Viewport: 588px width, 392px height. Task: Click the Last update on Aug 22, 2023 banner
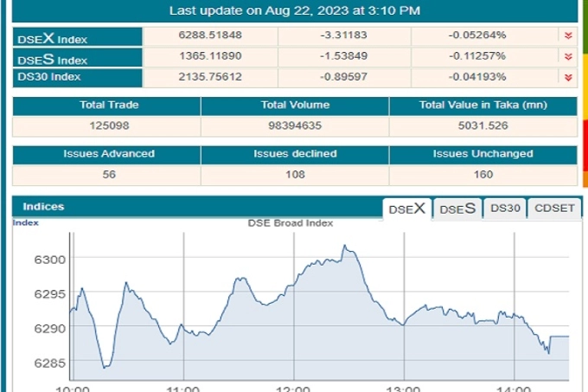pyautogui.click(x=295, y=10)
